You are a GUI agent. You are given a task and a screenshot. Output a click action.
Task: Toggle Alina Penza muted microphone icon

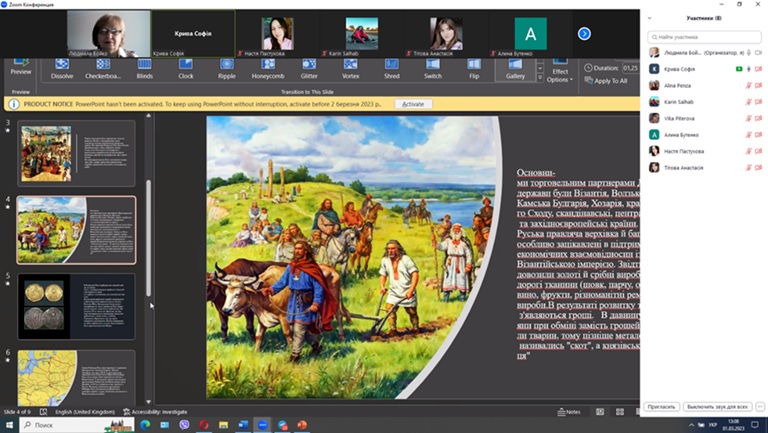point(748,86)
